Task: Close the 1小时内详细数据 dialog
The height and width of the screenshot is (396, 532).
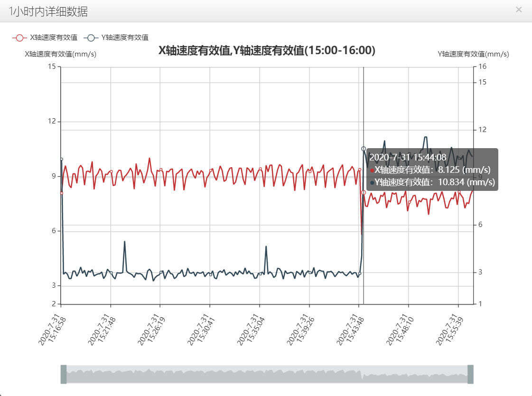Action: [x=519, y=9]
